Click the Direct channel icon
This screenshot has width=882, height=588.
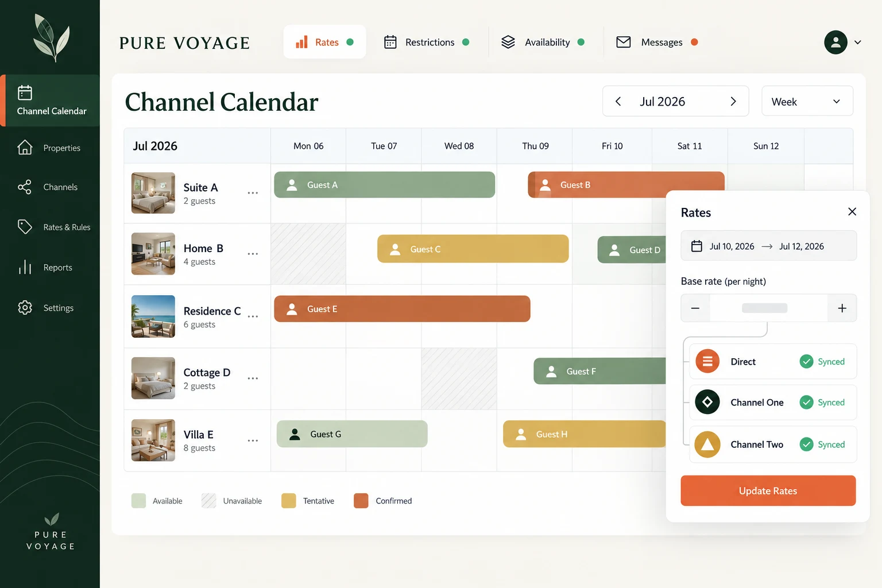(x=707, y=361)
